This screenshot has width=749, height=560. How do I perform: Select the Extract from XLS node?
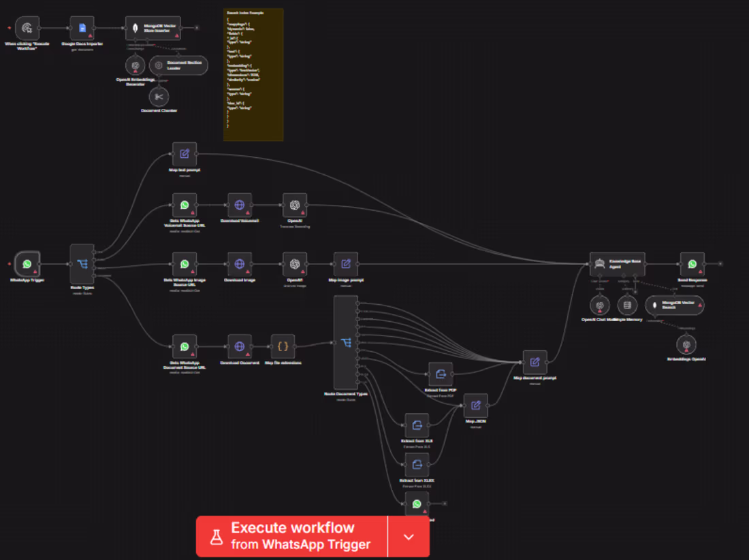click(417, 425)
